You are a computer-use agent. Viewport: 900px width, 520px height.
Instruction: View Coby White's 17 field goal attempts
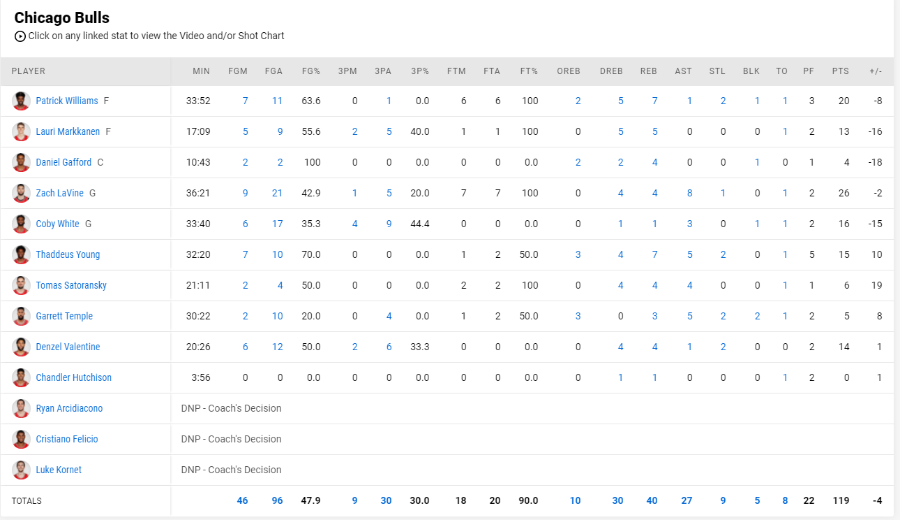coord(277,224)
